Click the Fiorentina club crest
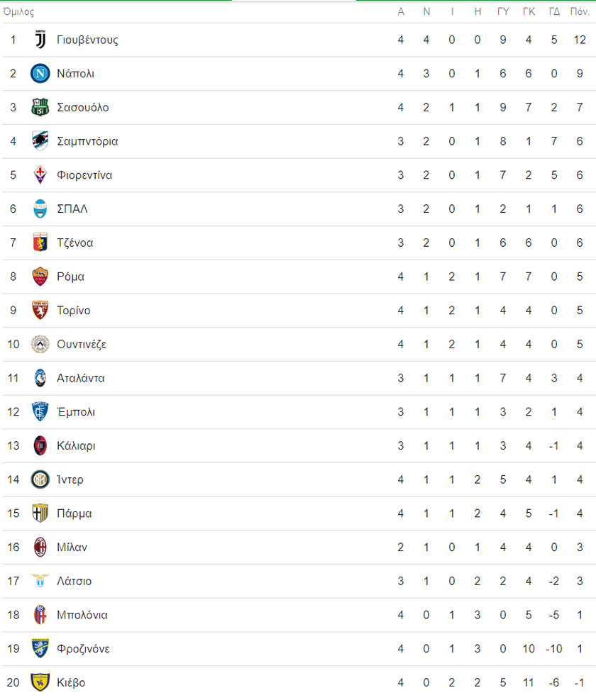The height and width of the screenshot is (700, 596). 40,175
